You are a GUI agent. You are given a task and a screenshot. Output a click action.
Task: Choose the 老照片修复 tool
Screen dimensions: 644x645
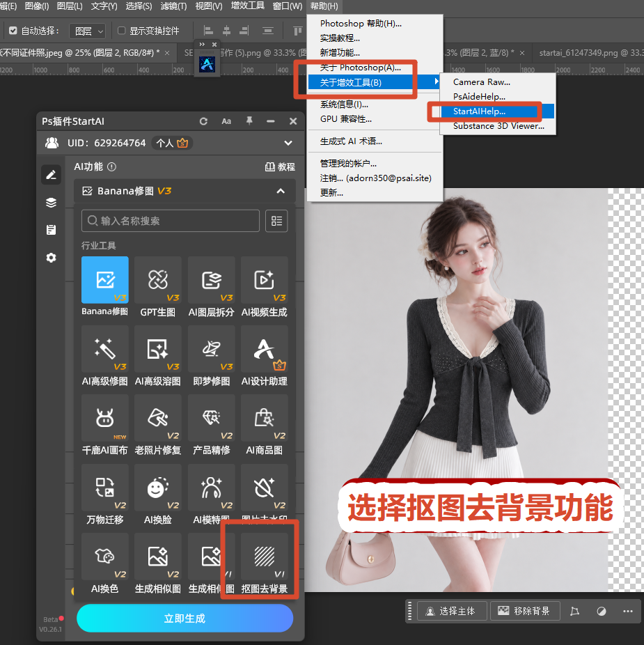click(158, 419)
